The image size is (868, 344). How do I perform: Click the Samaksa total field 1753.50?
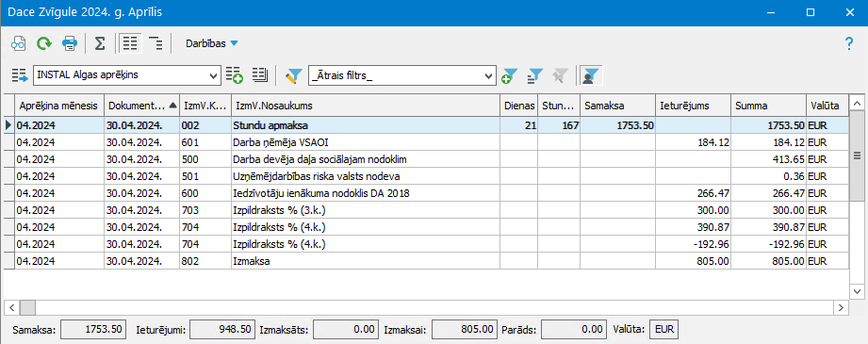[x=93, y=329]
